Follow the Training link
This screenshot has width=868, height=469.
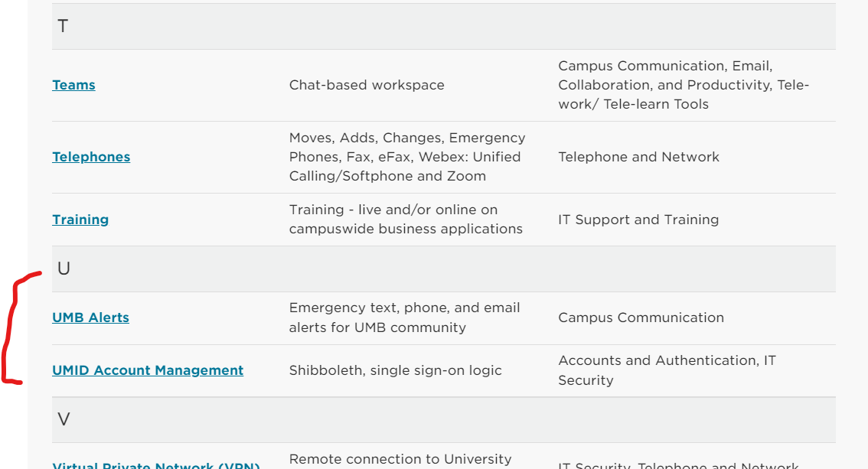coord(80,220)
